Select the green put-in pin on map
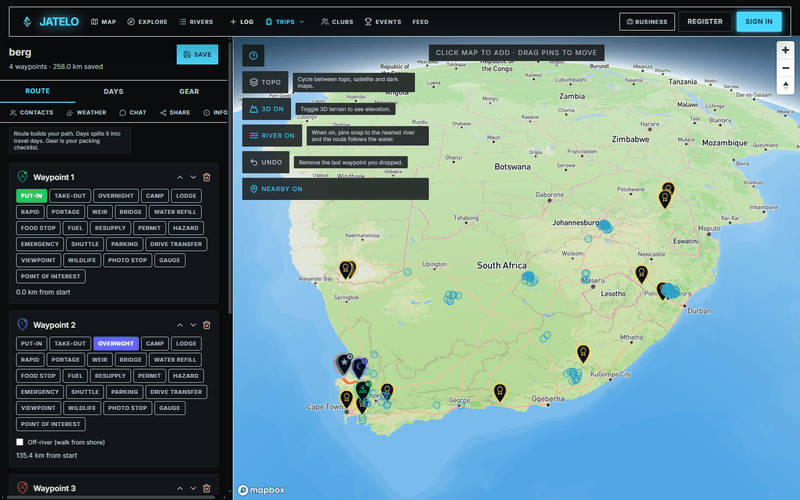 pos(363,391)
